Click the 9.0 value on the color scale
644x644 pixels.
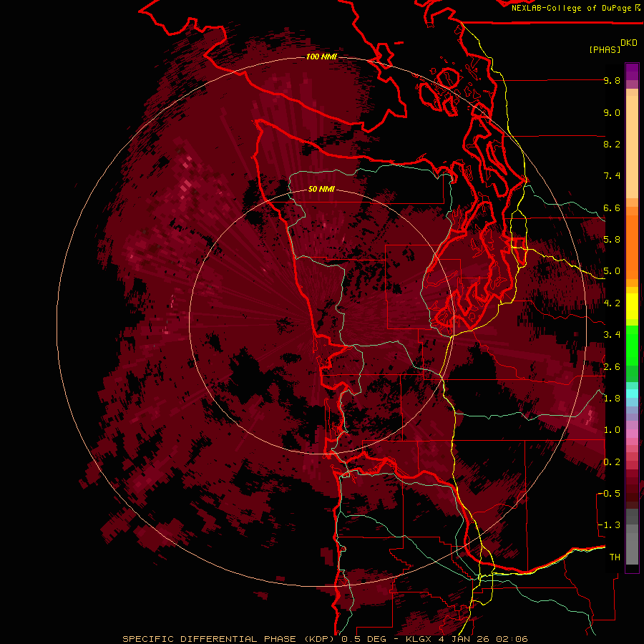pyautogui.click(x=612, y=112)
